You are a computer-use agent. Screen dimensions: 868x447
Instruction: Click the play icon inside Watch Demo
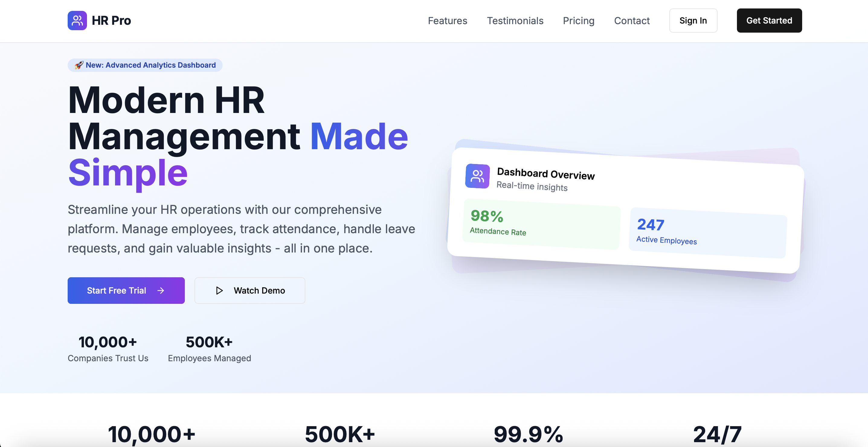coord(219,290)
